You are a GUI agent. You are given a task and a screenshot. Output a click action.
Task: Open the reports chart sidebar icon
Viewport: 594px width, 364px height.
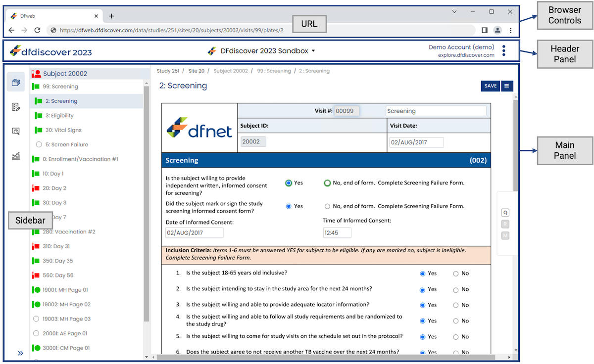click(x=16, y=156)
